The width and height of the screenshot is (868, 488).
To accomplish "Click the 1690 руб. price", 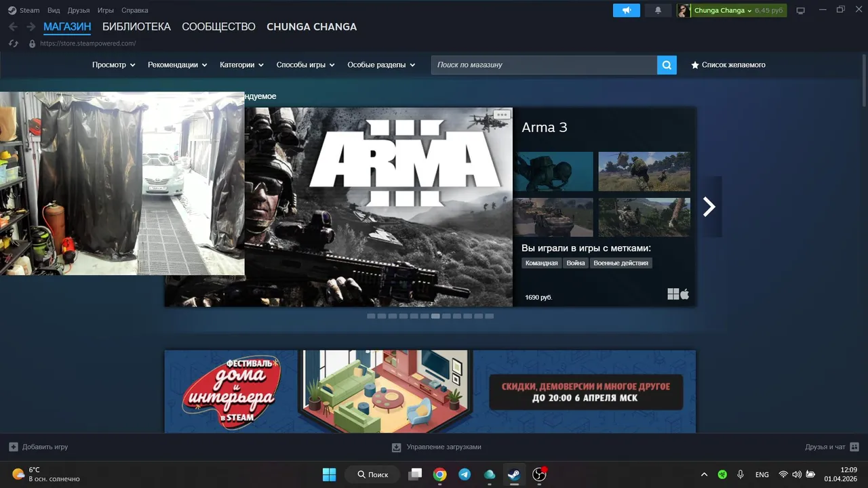I will click(538, 298).
